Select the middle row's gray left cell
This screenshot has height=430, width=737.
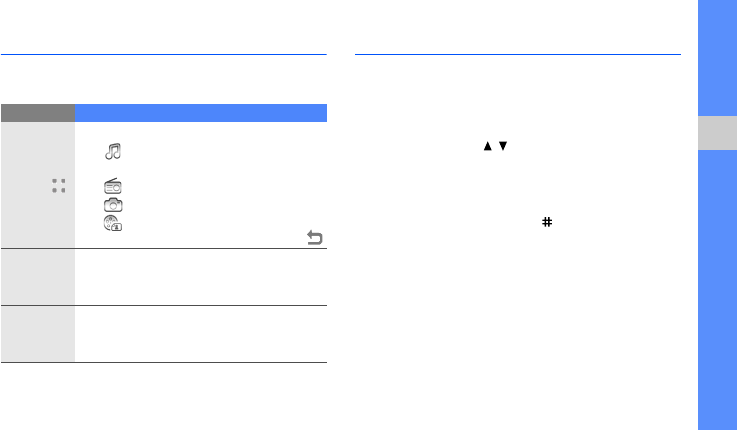38,277
